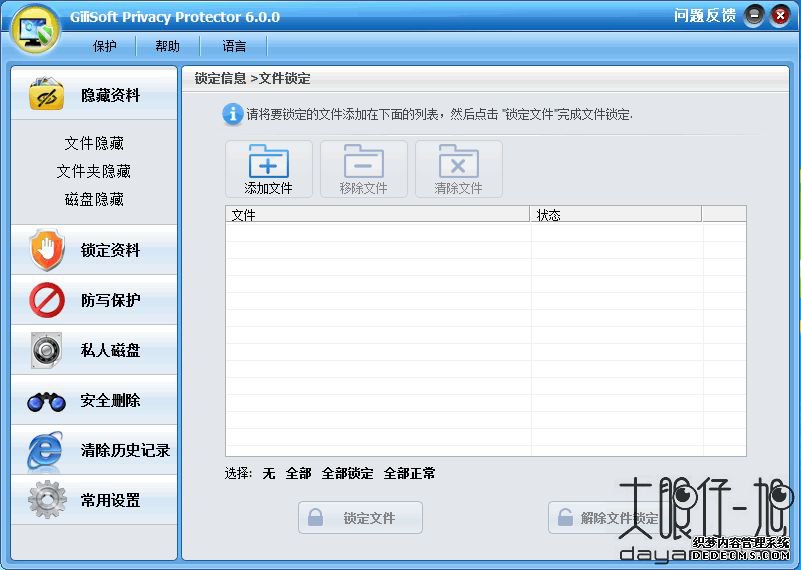Click the 清除历史记录 Internet Explorer icon
The width and height of the screenshot is (801, 570).
tap(46, 450)
